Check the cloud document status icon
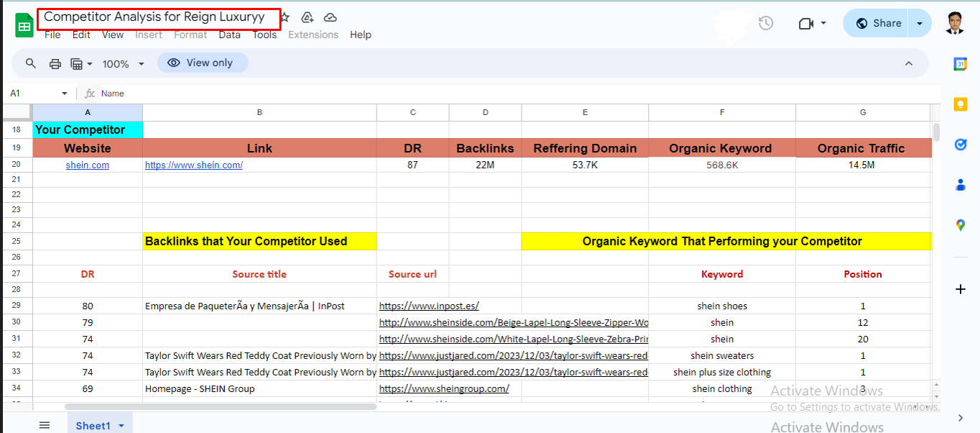 click(x=330, y=17)
